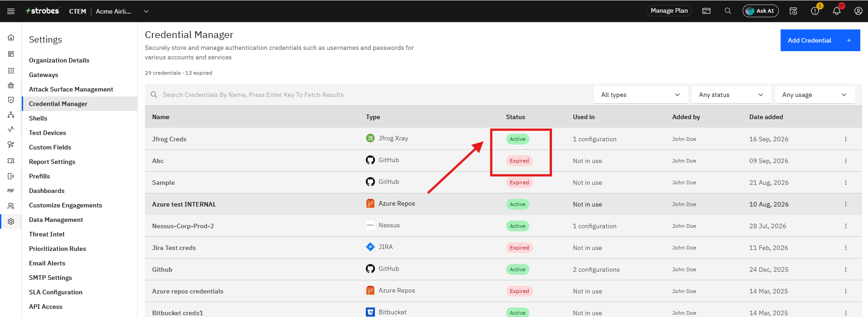Screen dimensions: 868x317
Task: Open the Any usage filter dropdown
Action: pos(815,95)
